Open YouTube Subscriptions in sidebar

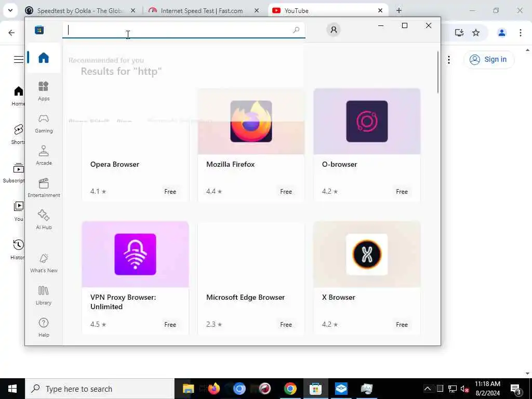(14, 173)
